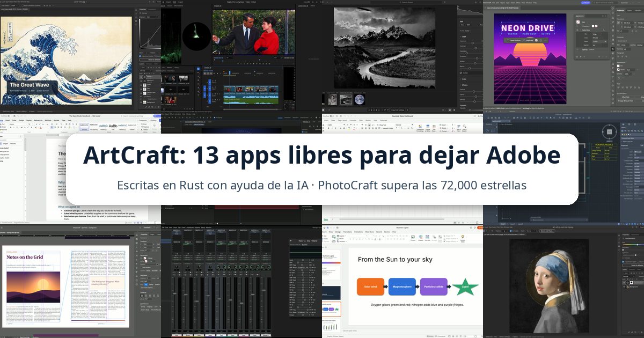Click the star rating below the mountain photo
This screenshot has width=644, height=338.
pyautogui.click(x=374, y=110)
